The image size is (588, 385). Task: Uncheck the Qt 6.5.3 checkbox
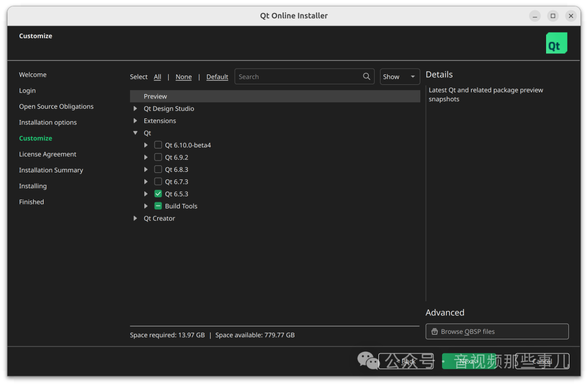click(158, 194)
